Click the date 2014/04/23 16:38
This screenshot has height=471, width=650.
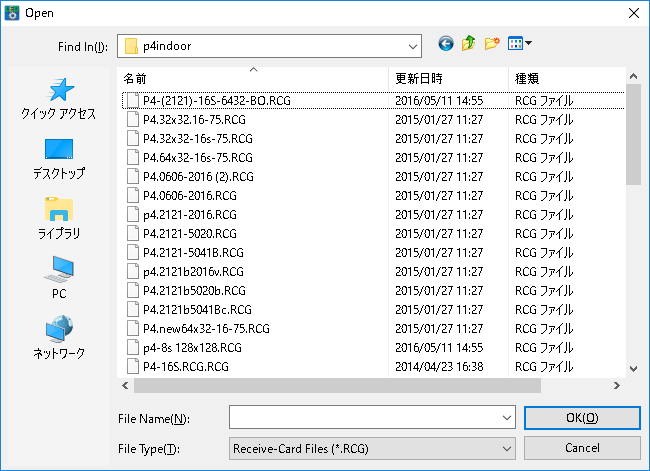tap(439, 367)
